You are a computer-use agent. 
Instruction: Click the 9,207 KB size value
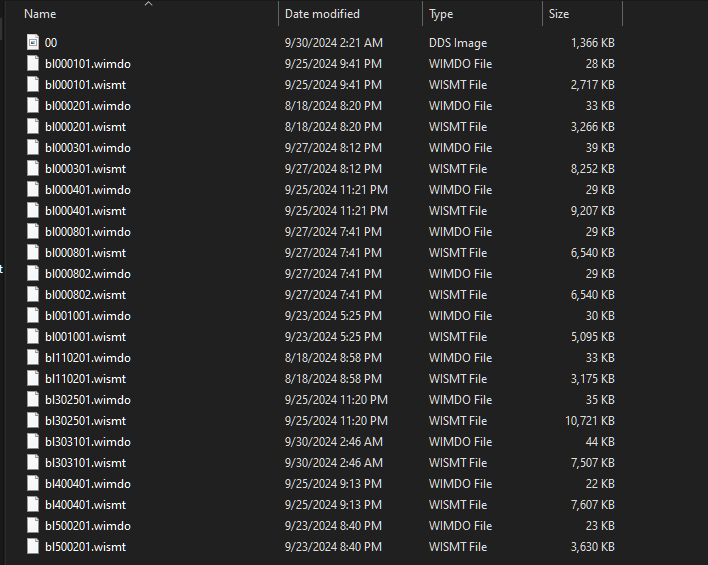(x=592, y=211)
